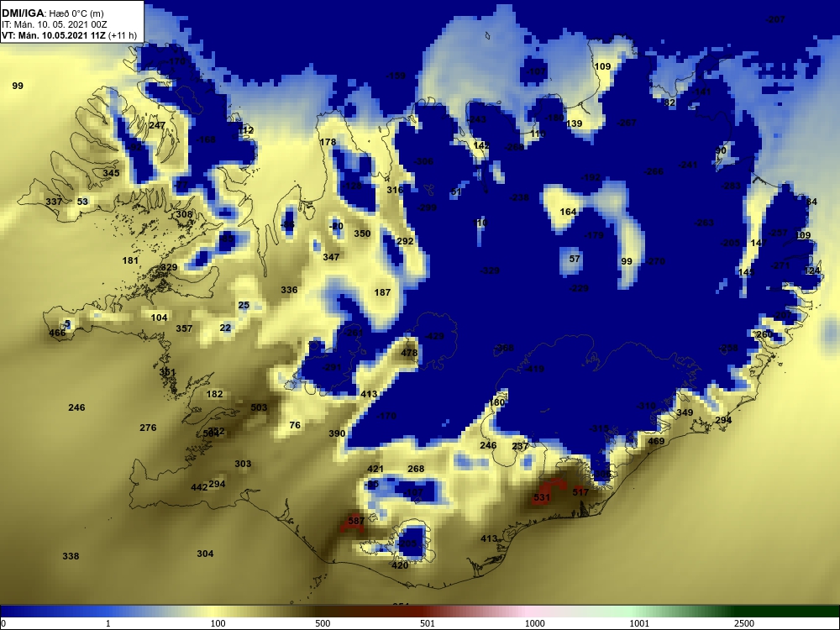Image resolution: width=840 pixels, height=630 pixels.
Task: Pick the map value 469
Action: (656, 442)
